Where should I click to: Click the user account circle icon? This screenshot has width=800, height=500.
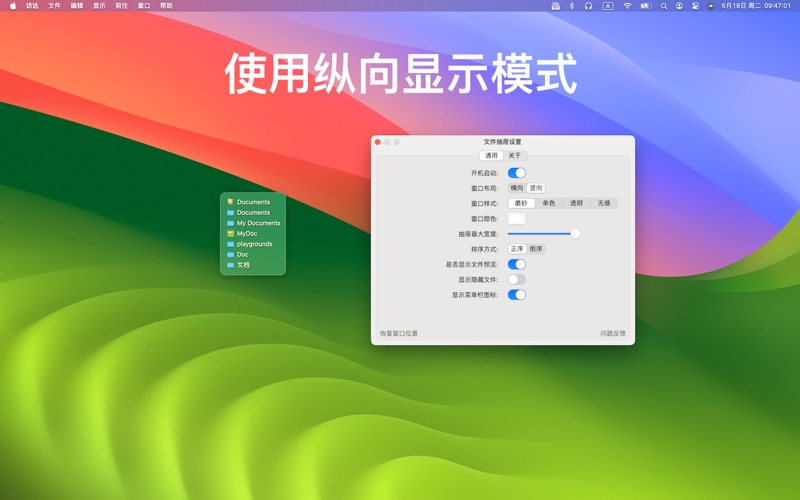click(x=680, y=6)
